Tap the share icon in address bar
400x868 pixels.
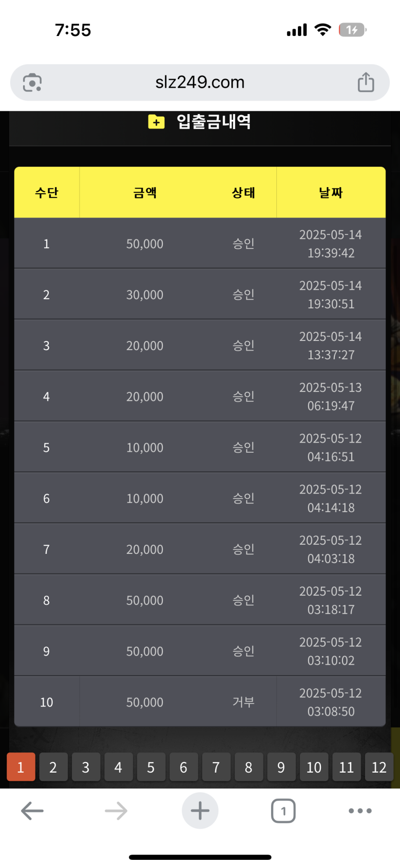pos(366,82)
